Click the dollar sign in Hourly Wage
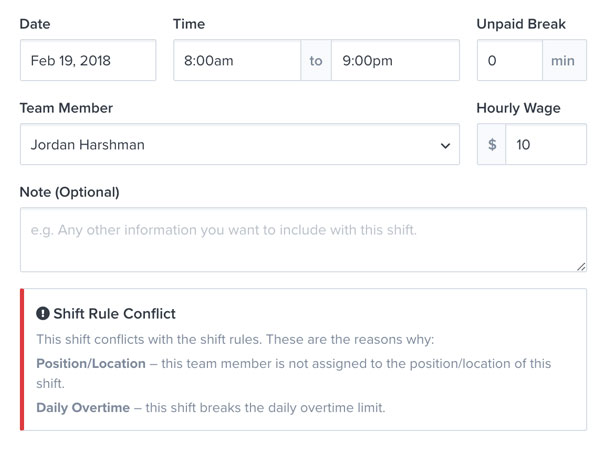This screenshot has height=456, width=608. (492, 144)
